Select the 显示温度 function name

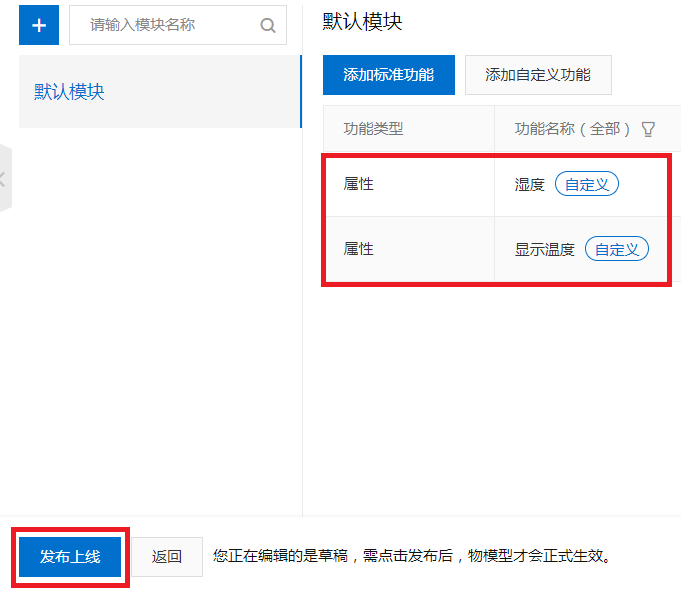pos(544,249)
